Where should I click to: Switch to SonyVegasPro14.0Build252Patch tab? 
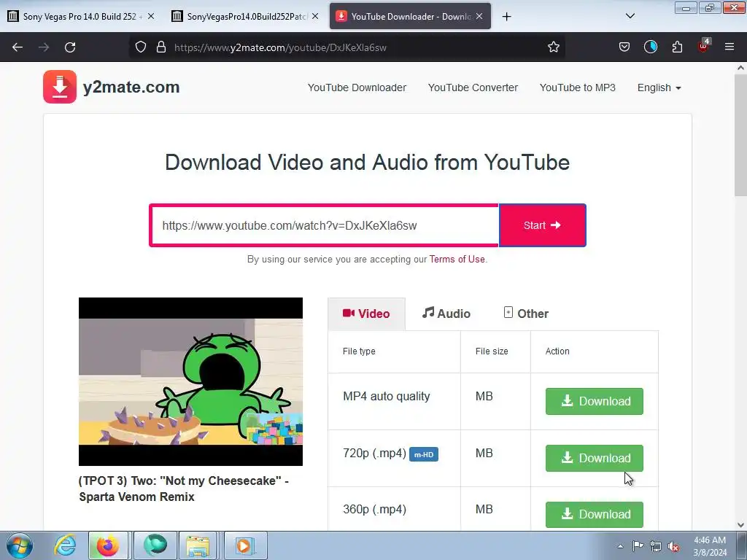click(245, 16)
